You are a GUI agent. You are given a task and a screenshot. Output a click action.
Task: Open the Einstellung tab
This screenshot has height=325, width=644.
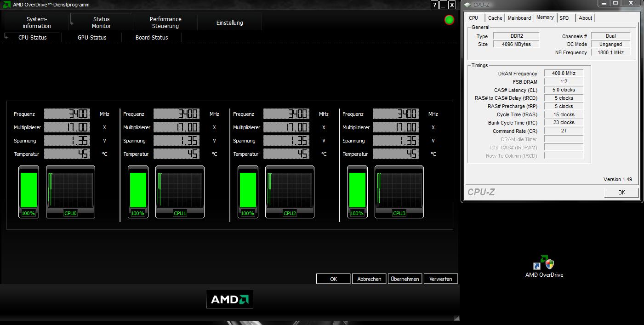(x=230, y=23)
